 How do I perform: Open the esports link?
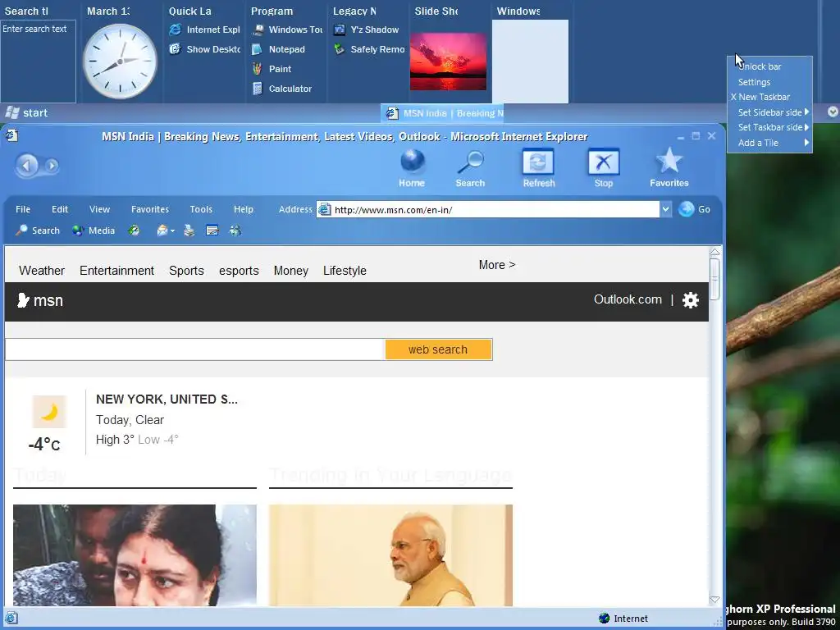[239, 271]
